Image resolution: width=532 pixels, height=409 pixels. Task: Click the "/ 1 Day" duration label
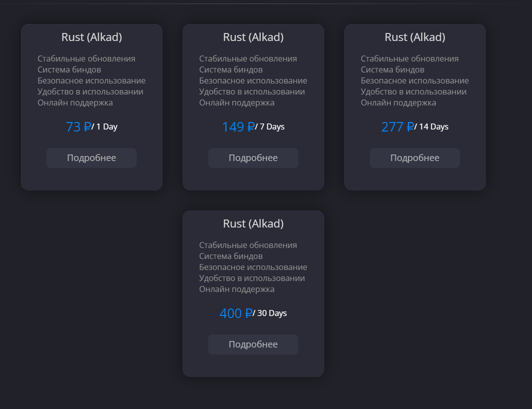coord(105,127)
